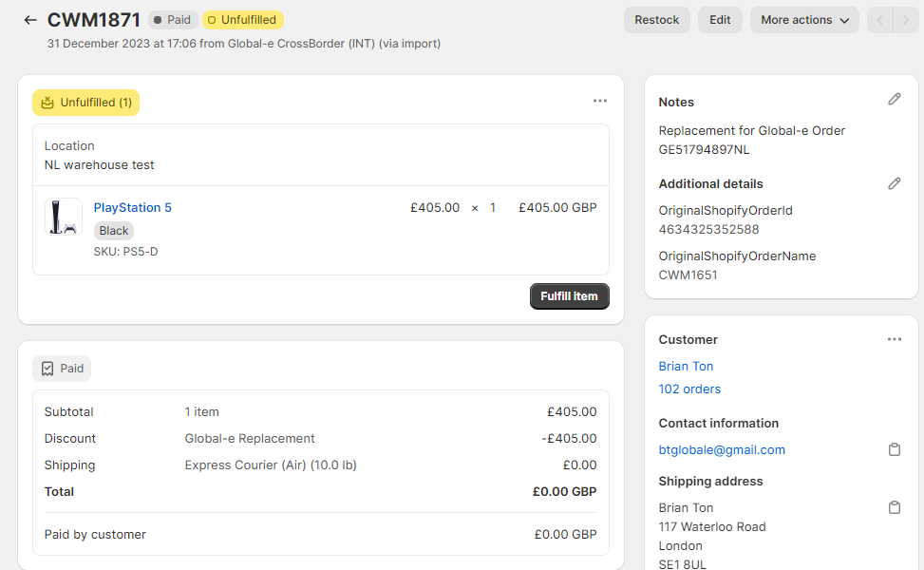Copy the customer email address to clipboard
This screenshot has height=570, width=924.
pos(894,449)
